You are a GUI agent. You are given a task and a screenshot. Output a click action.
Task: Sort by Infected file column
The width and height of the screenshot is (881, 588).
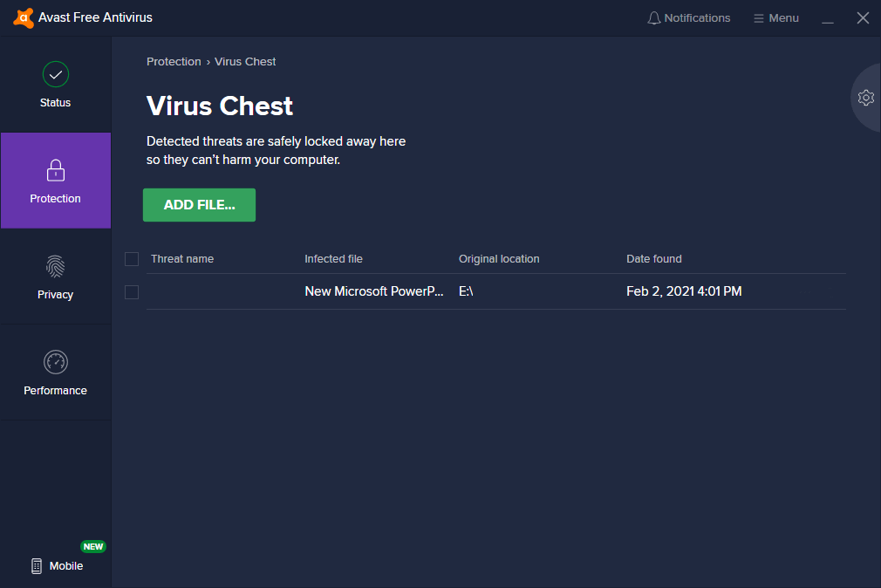pyautogui.click(x=334, y=258)
